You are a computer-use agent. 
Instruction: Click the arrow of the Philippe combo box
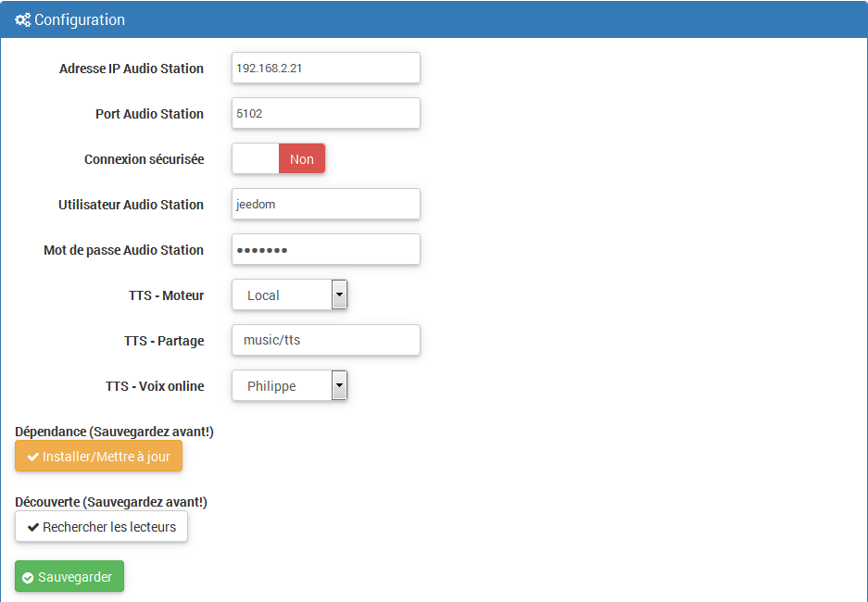click(x=339, y=385)
